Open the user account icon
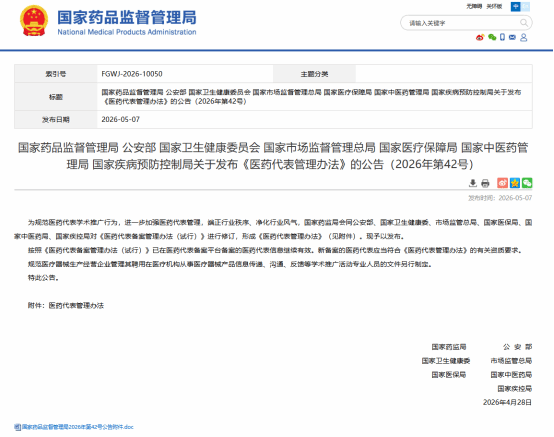This screenshot has height=437, width=554. point(524,37)
